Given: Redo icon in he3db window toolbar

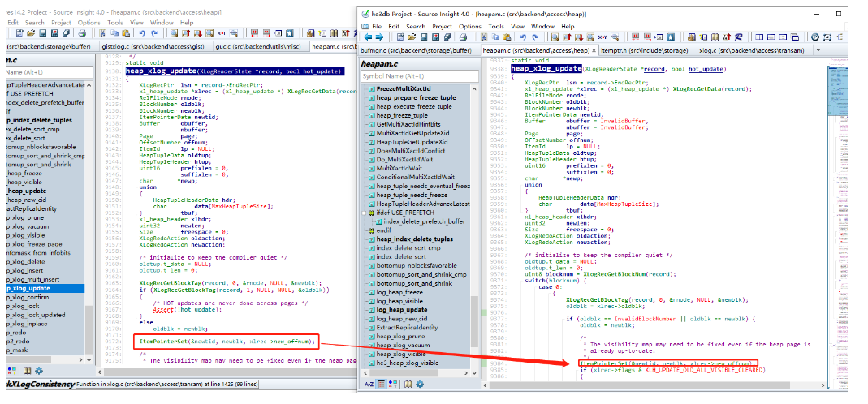Looking at the screenshot, I should coord(535,37).
